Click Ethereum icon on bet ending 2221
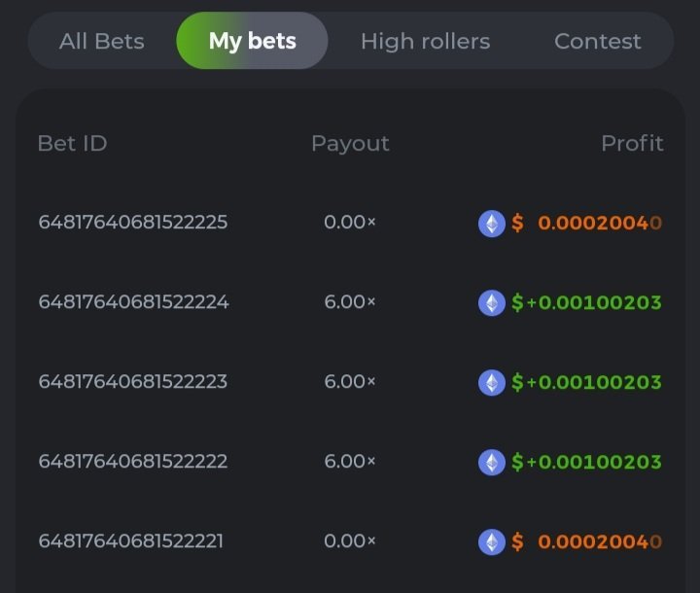Screen dimensions: 700x593 492,542
